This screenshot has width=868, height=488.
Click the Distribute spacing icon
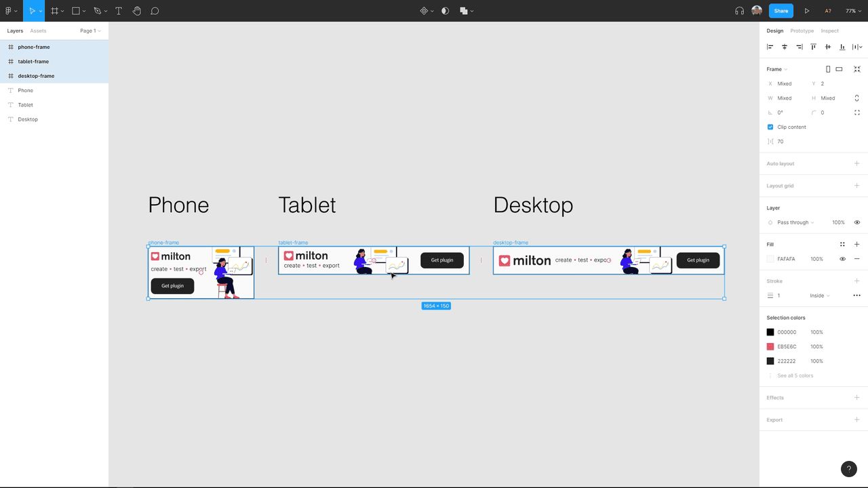point(856,47)
